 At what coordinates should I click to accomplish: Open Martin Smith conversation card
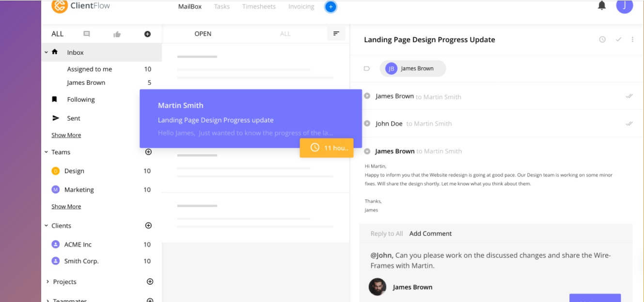(x=251, y=119)
